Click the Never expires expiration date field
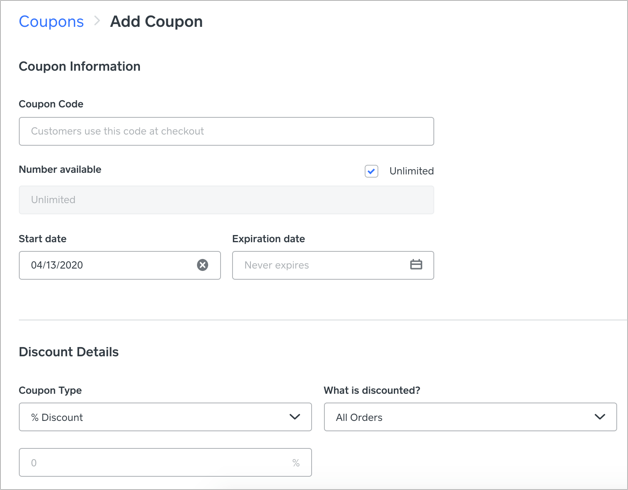The height and width of the screenshot is (490, 628). pyautogui.click(x=320, y=265)
